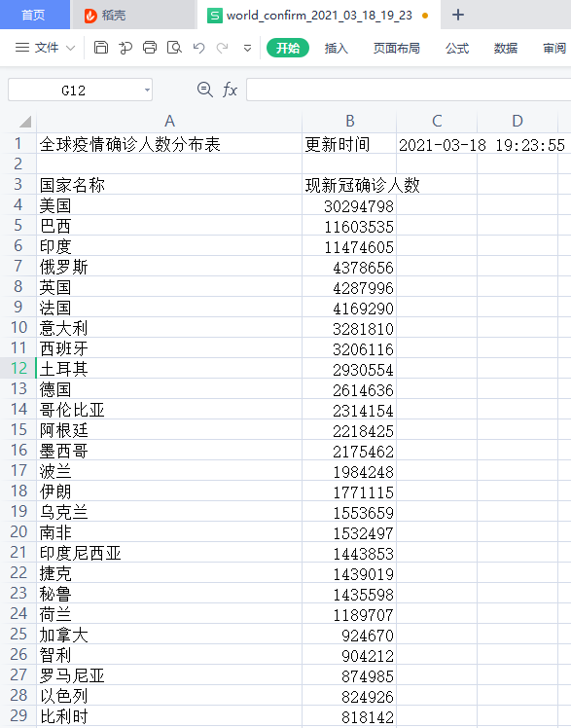Click cell 2021-03-18 19:23:55
571x728 pixels.
click(482, 145)
